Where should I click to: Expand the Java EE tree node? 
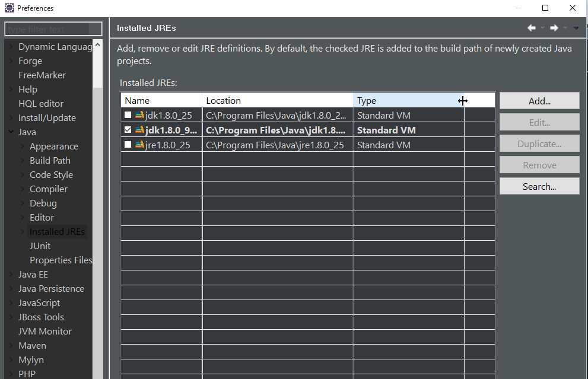coord(11,275)
